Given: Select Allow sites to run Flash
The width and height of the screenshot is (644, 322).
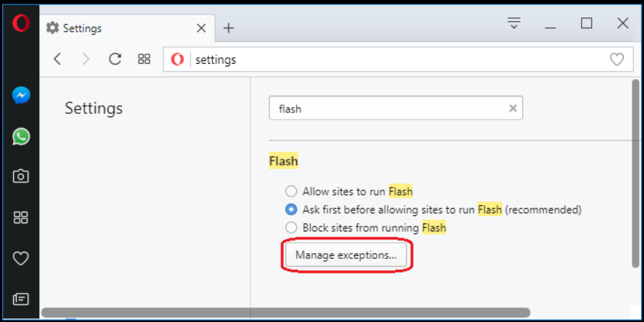Looking at the screenshot, I should click(291, 191).
